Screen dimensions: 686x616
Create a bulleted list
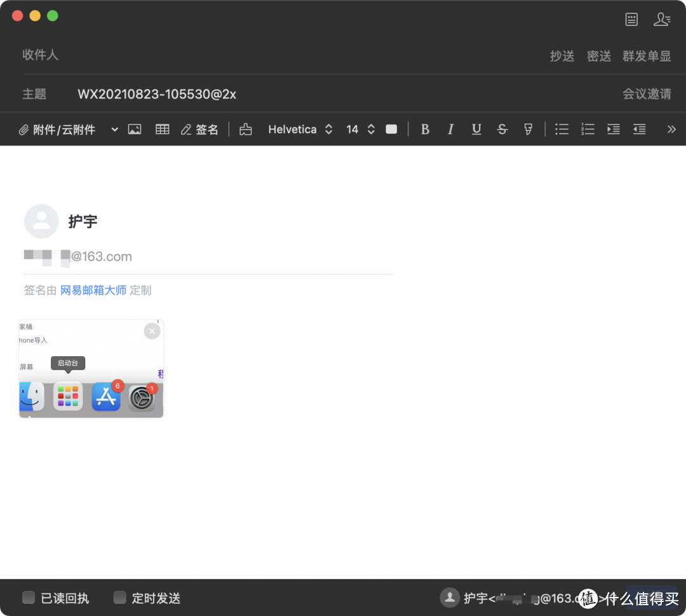pyautogui.click(x=562, y=129)
